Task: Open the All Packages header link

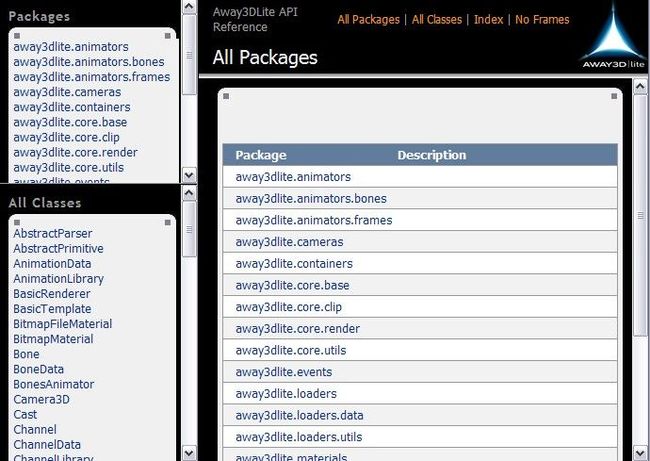Action: [368, 19]
